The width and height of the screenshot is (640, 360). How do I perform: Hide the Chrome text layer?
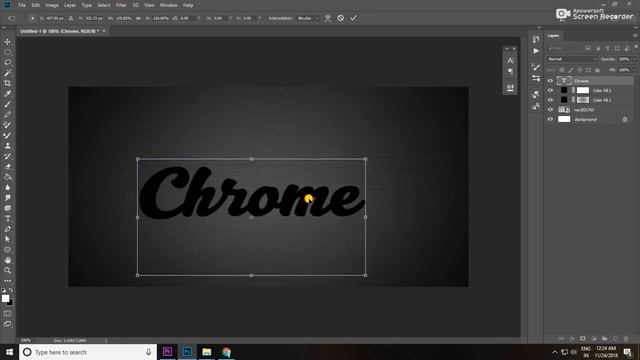click(550, 81)
